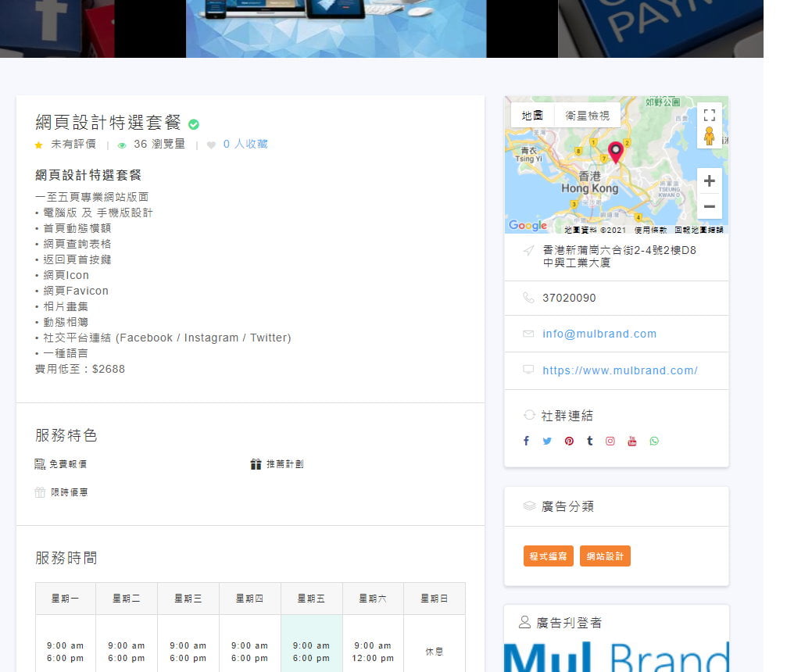The width and height of the screenshot is (787, 672).
Task: Zoom in on the map
Action: [x=709, y=181]
